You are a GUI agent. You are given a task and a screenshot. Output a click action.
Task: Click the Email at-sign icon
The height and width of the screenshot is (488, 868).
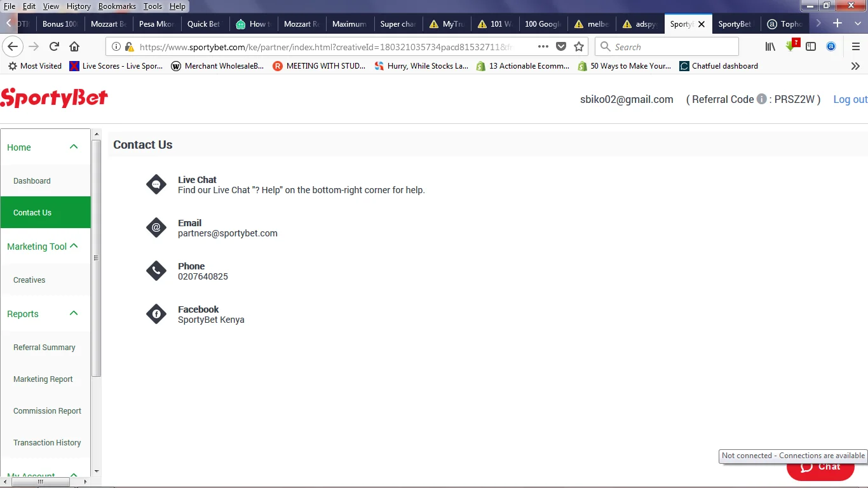pyautogui.click(x=156, y=227)
